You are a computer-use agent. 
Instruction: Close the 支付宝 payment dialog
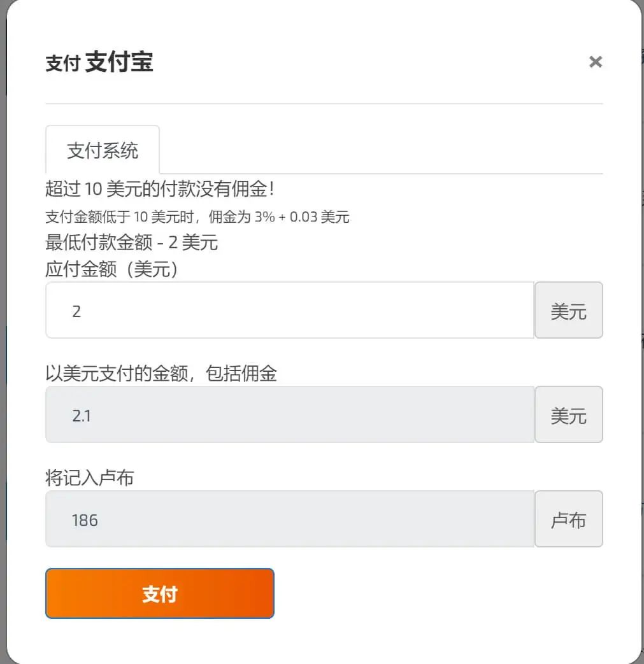coord(595,62)
